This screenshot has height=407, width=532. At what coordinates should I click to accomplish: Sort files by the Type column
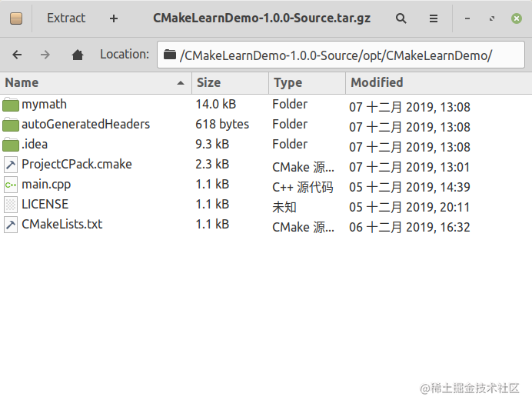coord(307,83)
